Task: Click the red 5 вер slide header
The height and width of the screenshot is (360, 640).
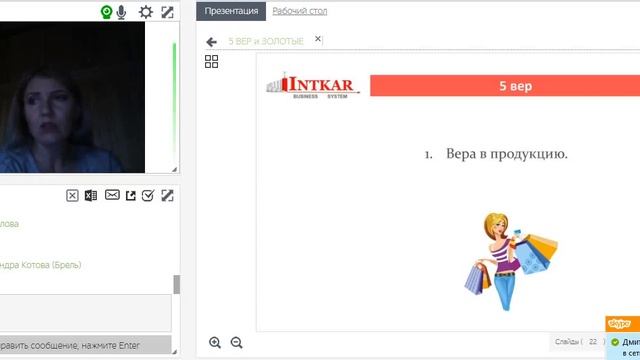Action: [x=505, y=86]
